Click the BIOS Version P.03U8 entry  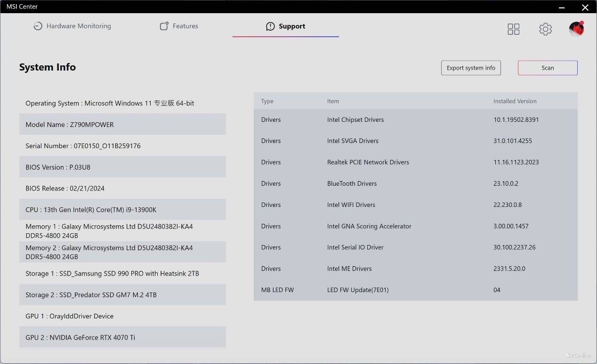(x=122, y=167)
